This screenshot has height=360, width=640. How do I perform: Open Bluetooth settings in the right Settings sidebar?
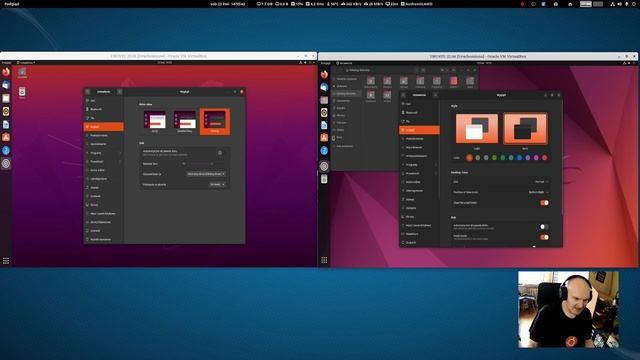pyautogui.click(x=419, y=113)
